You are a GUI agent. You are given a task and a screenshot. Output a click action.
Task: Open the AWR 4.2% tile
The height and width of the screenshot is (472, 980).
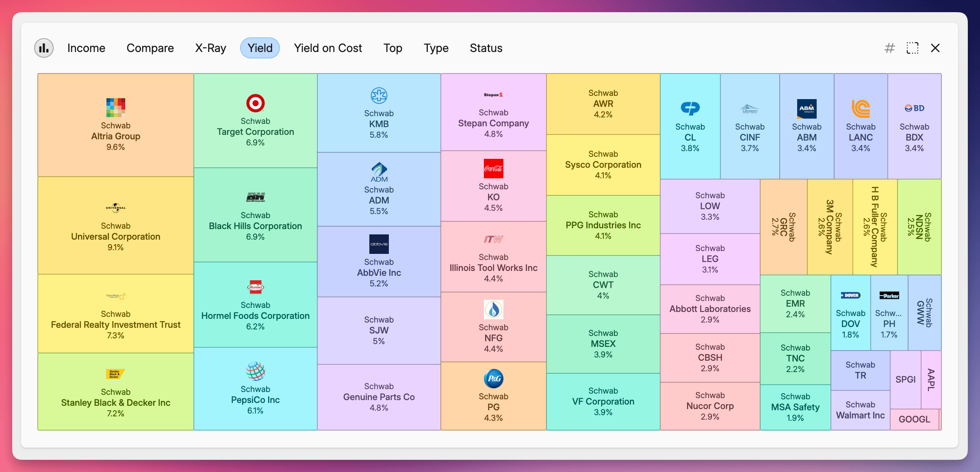[603, 104]
